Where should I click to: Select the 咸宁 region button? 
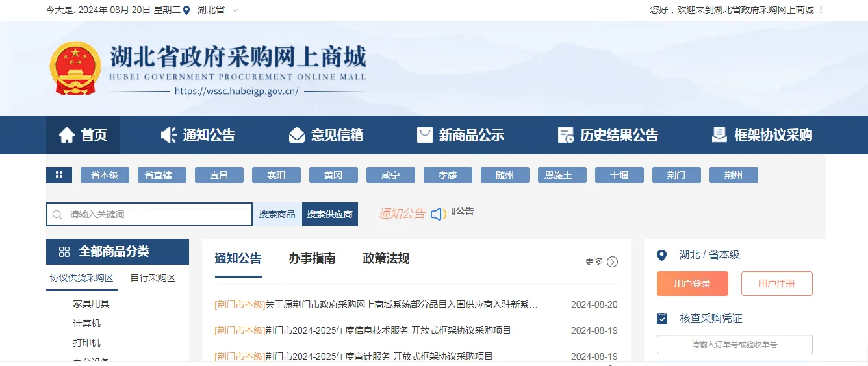click(390, 175)
